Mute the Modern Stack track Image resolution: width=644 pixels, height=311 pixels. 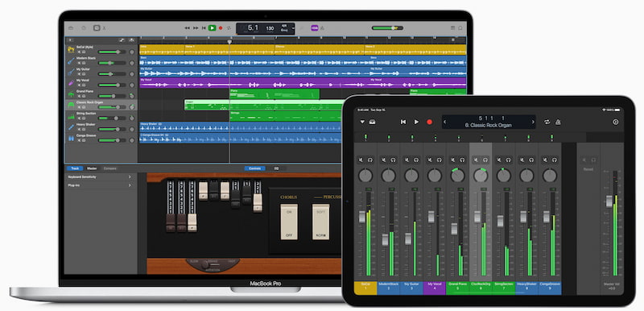pyautogui.click(x=78, y=63)
